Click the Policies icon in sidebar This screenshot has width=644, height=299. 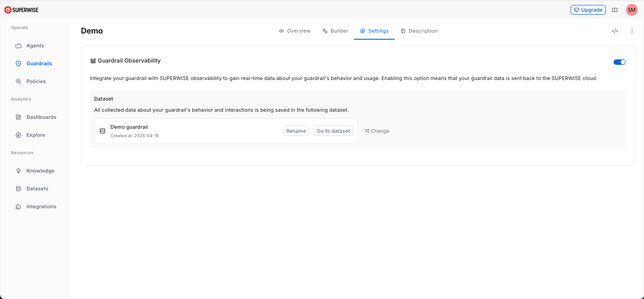click(x=18, y=81)
